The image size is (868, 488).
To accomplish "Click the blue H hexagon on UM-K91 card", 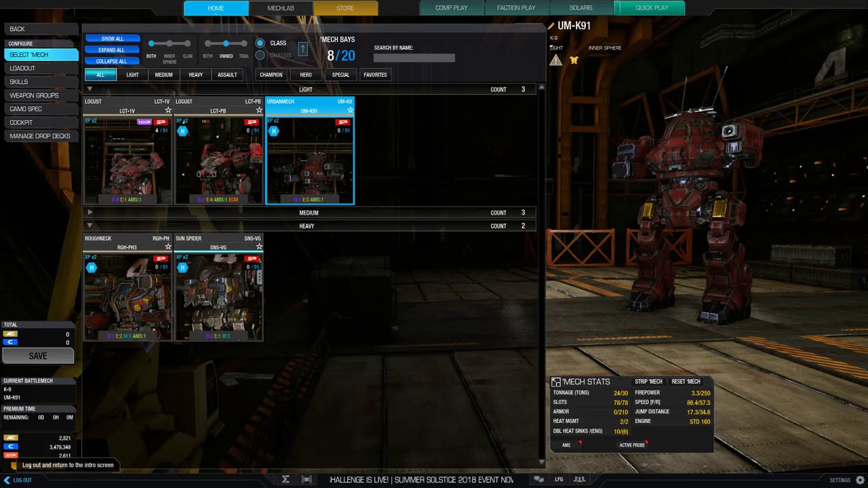I will coord(273,131).
